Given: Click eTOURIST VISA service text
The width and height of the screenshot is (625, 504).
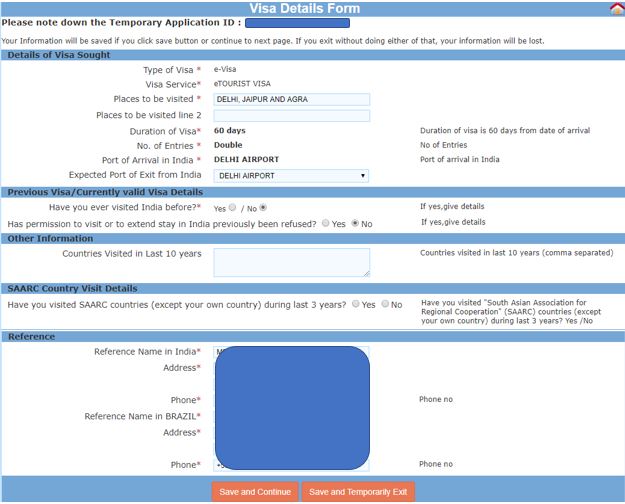Looking at the screenshot, I should (242, 84).
